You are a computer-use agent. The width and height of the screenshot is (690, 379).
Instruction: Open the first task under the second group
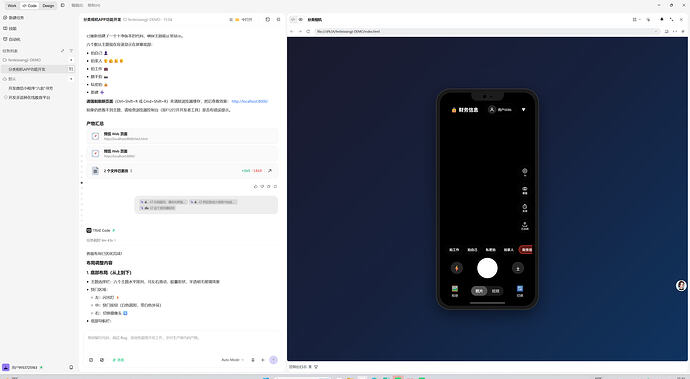point(31,88)
